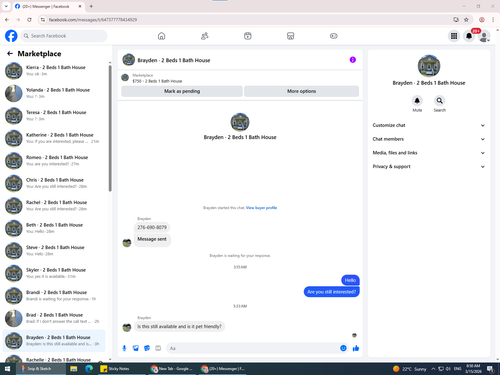Expand Media, files and links section
Screen dimensions: 500x375
[x=429, y=153]
